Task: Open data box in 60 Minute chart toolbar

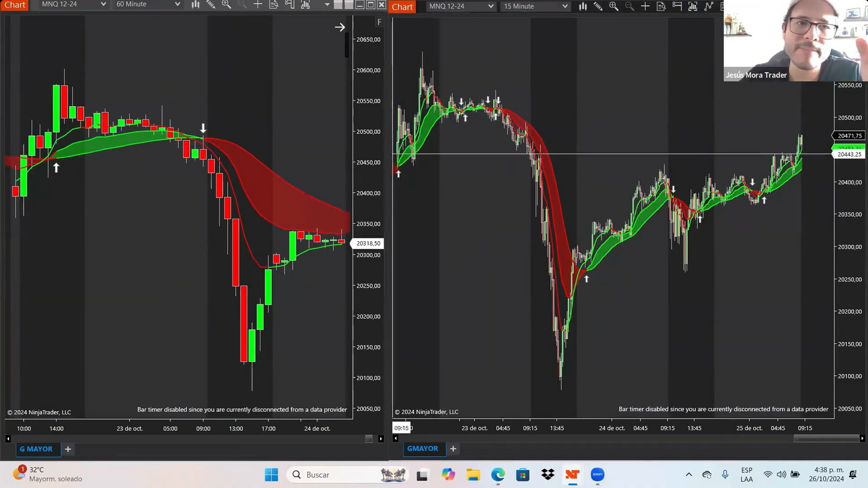Action: click(273, 4)
